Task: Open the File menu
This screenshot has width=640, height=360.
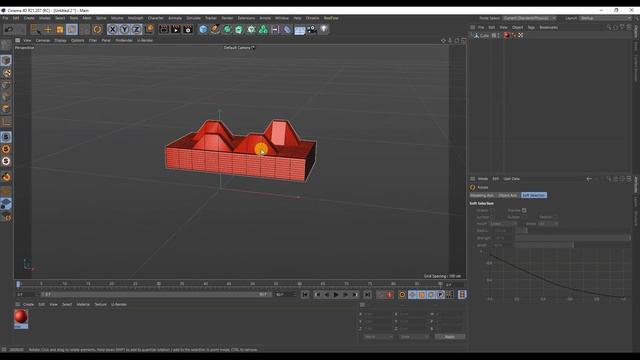Action: pyautogui.click(x=5, y=18)
